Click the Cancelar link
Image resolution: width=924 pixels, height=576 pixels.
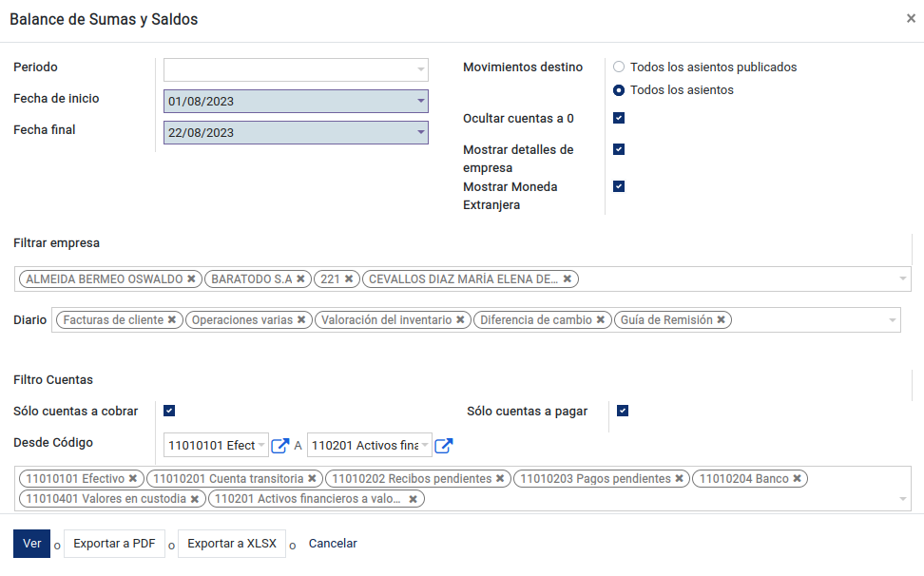coord(333,544)
